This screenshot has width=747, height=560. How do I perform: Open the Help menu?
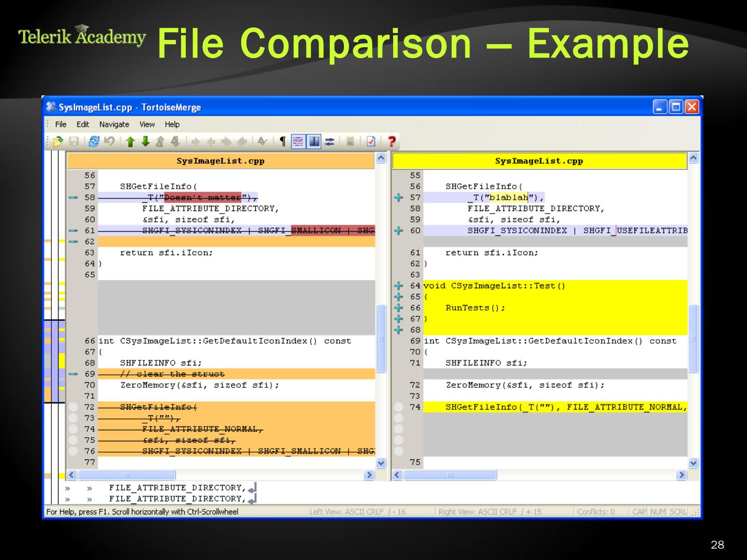[x=172, y=124]
